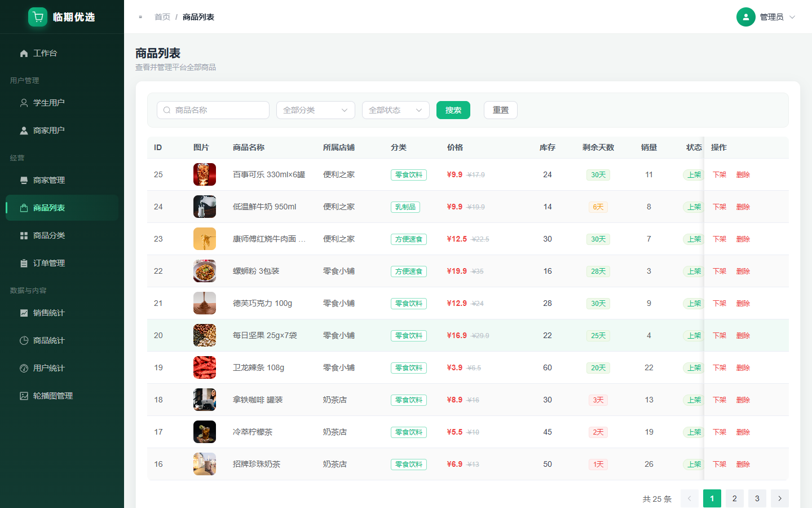
Task: Toggle the sidebar collapse icon
Action: point(140,17)
